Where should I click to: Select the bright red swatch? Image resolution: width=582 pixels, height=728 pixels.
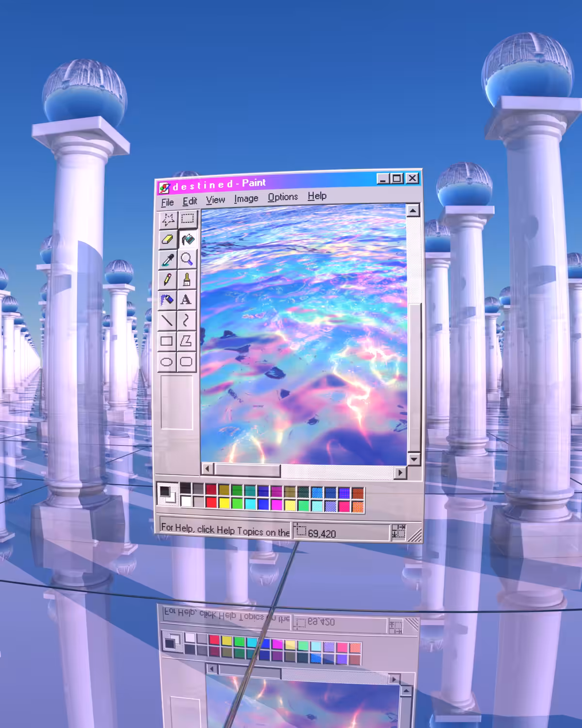pos(211,502)
